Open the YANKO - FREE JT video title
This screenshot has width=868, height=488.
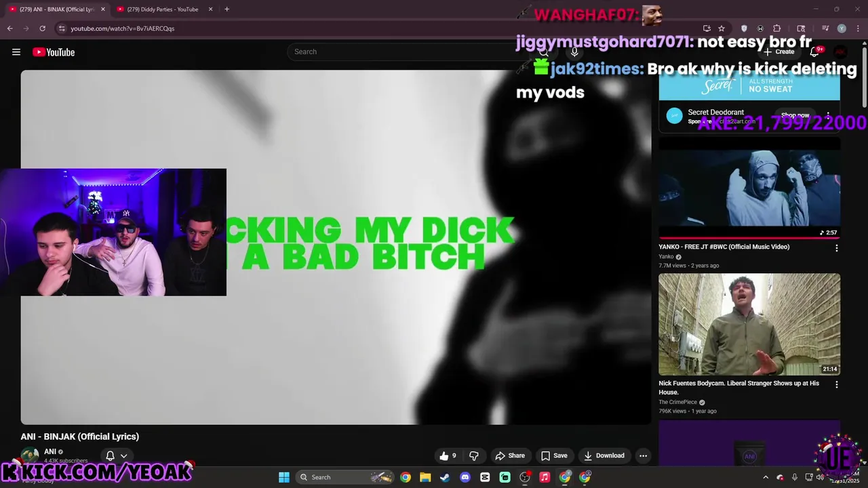(x=724, y=247)
